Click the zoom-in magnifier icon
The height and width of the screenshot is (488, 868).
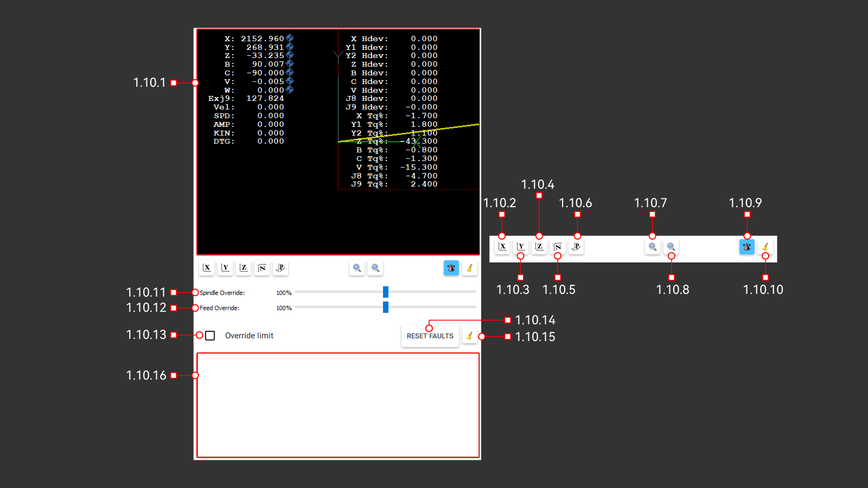coord(356,268)
